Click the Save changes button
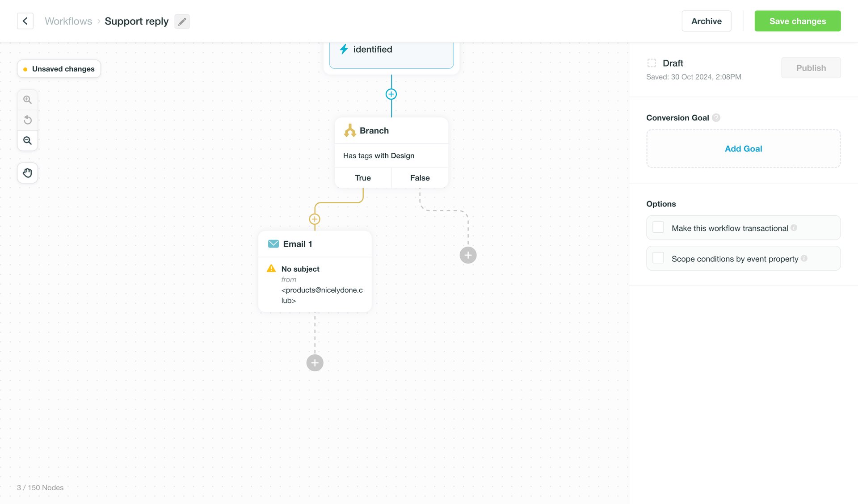This screenshot has height=504, width=858. coord(797,21)
